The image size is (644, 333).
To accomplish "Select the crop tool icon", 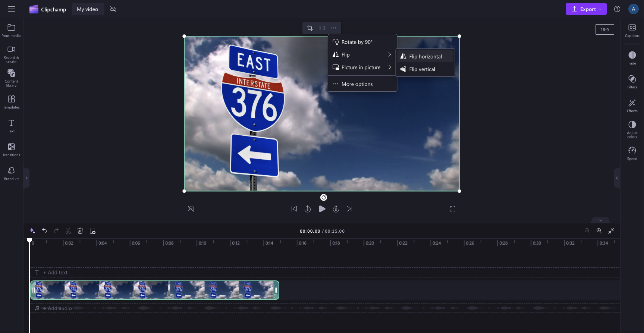I will [x=310, y=28].
